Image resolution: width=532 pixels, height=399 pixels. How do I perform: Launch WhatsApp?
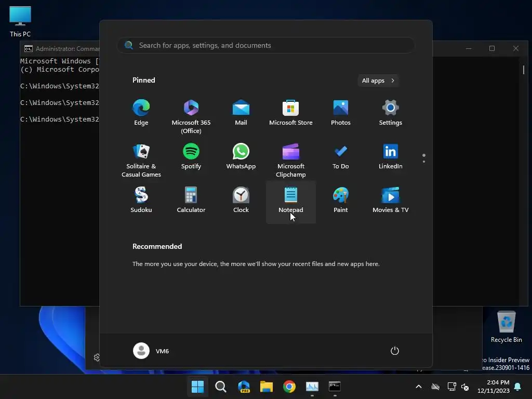click(241, 157)
